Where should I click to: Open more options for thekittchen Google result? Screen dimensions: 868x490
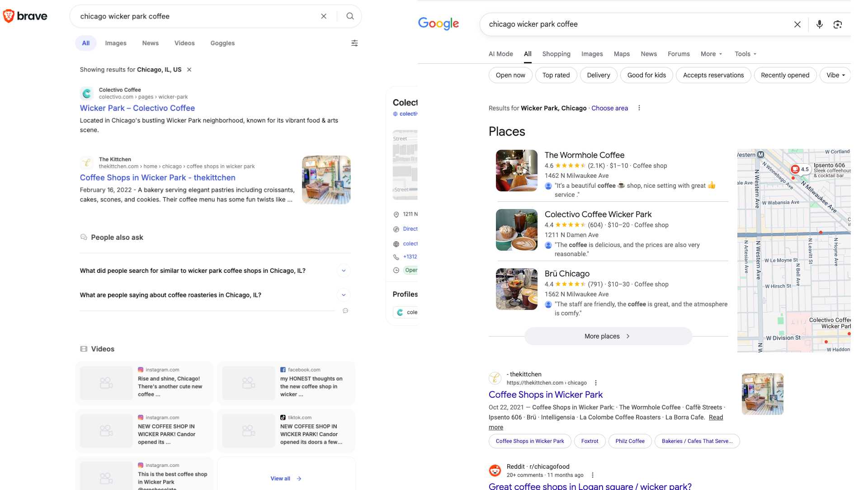pos(596,383)
